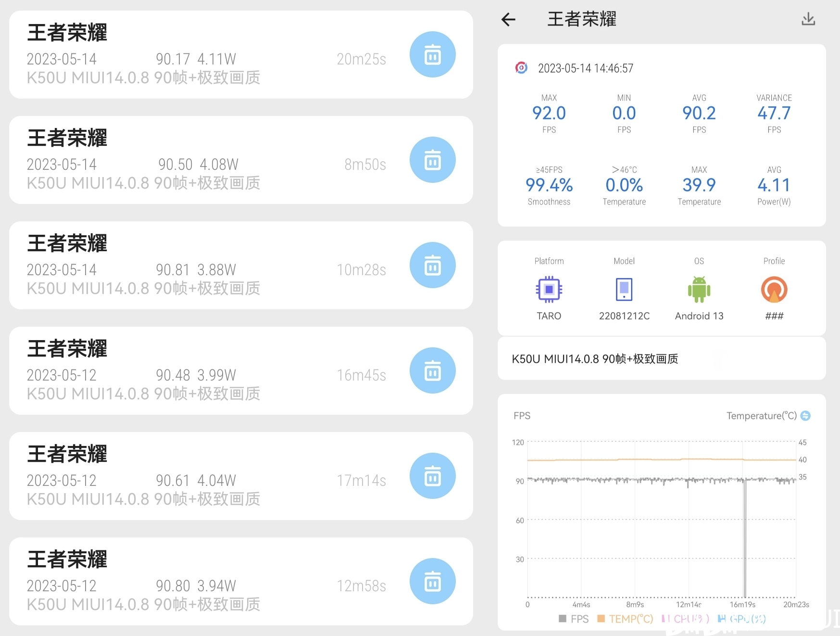The width and height of the screenshot is (840, 636).
Task: Open the record with 90.80 3.94W
Action: pyautogui.click(x=241, y=582)
